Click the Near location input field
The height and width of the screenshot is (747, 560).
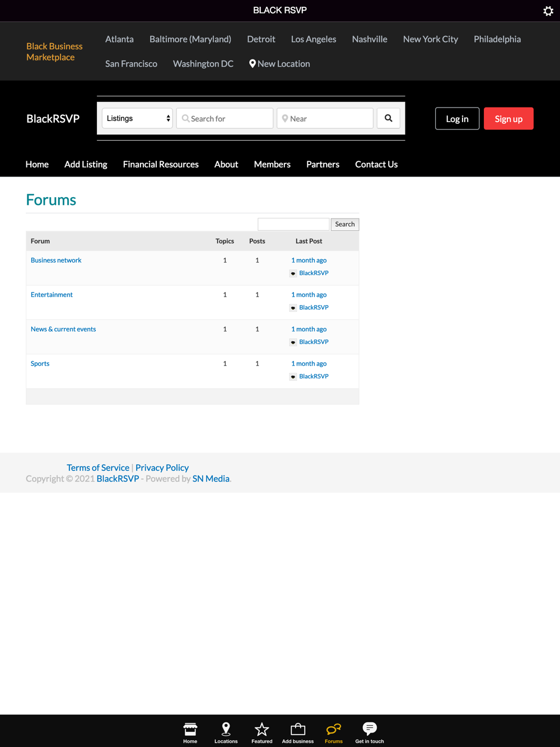coord(325,118)
